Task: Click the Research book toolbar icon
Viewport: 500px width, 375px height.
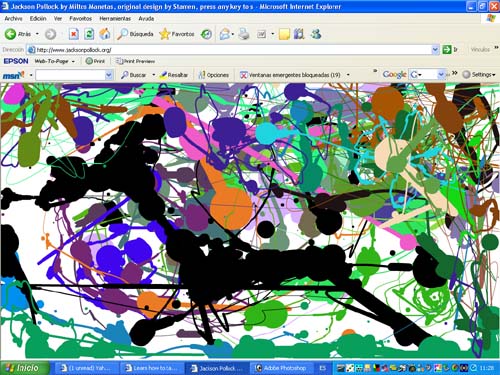Action: click(x=299, y=34)
